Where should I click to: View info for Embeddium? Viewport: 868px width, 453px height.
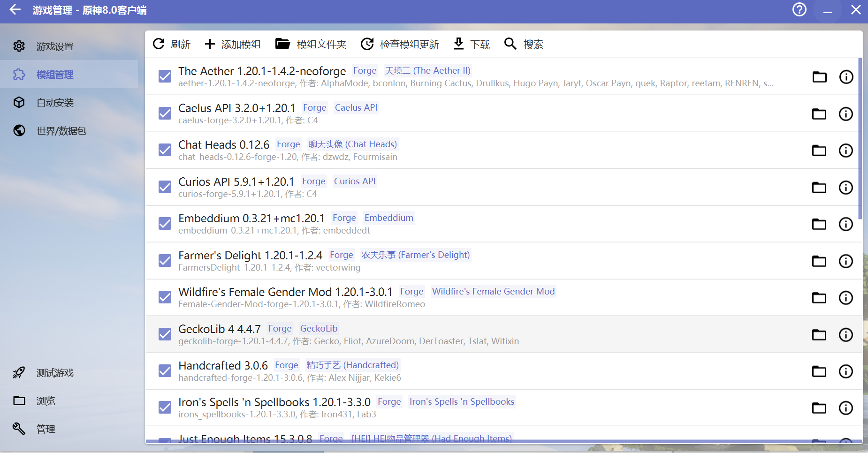(x=846, y=224)
